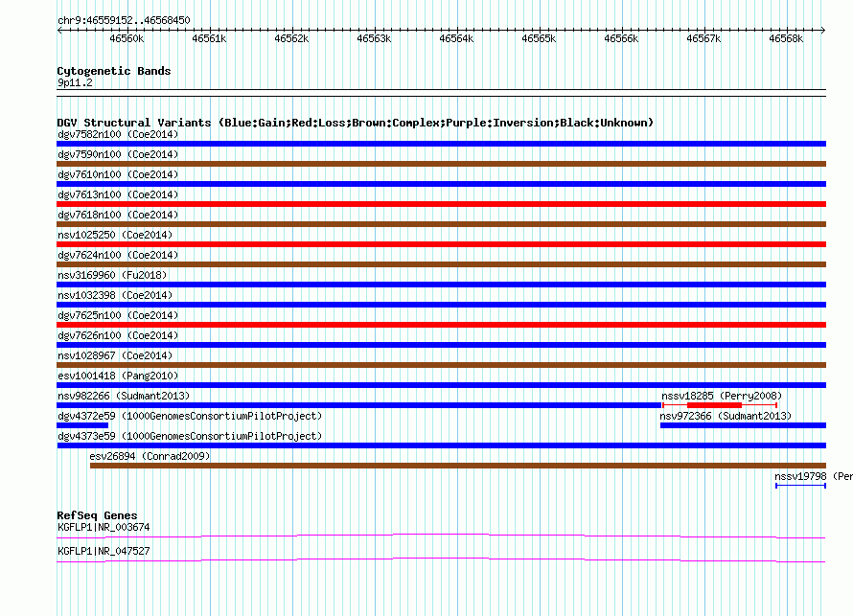Open the nssv18285 (Perry2008) label
The width and height of the screenshot is (853, 616).
click(722, 396)
